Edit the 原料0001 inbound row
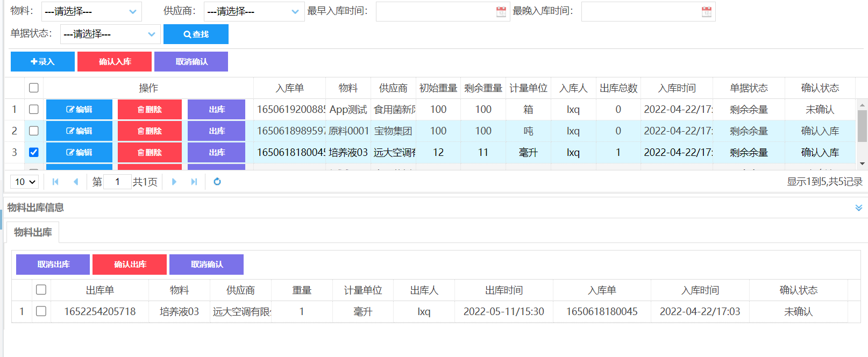The image size is (868, 357). click(79, 131)
